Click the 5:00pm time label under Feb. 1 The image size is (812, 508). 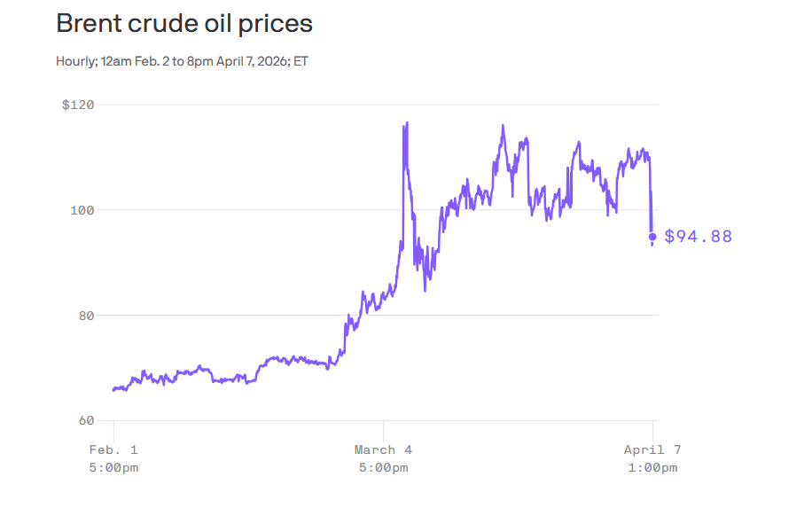pyautogui.click(x=113, y=467)
